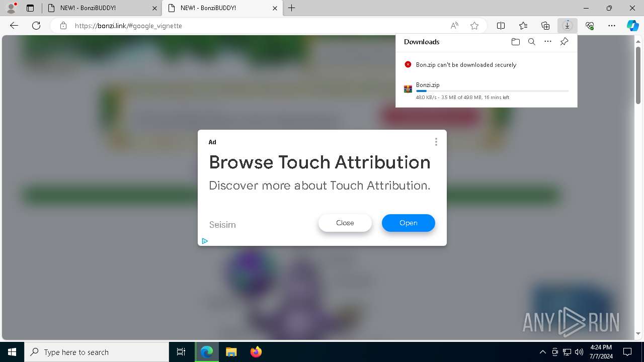Image resolution: width=644 pixels, height=362 pixels.
Task: Open Browser essentials icon
Action: [590, 26]
